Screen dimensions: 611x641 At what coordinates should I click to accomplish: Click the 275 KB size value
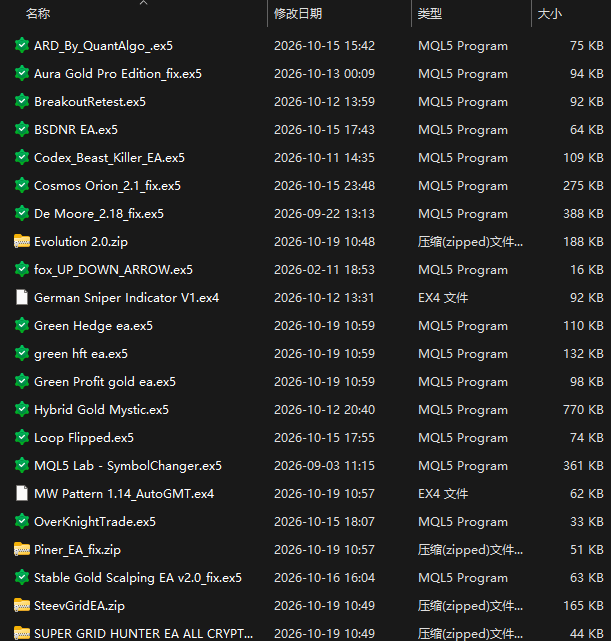(x=583, y=186)
